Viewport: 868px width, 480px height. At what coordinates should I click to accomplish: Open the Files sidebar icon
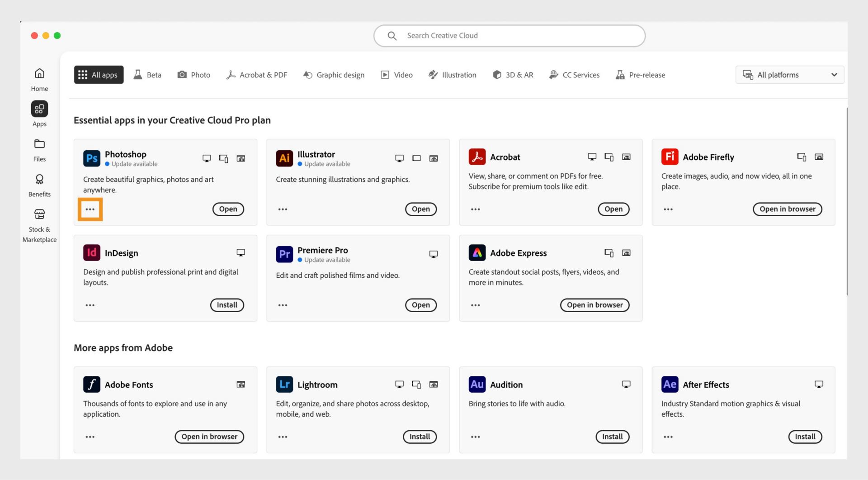[39, 144]
